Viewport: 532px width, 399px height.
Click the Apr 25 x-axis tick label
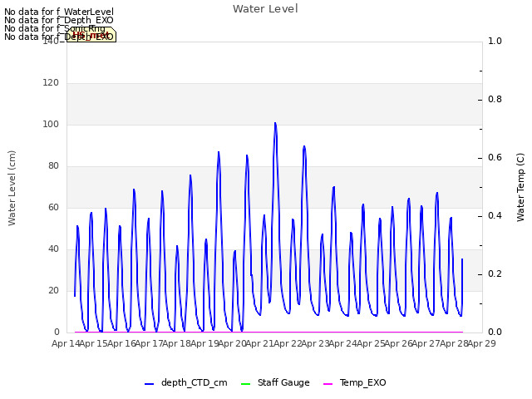point(371,343)
